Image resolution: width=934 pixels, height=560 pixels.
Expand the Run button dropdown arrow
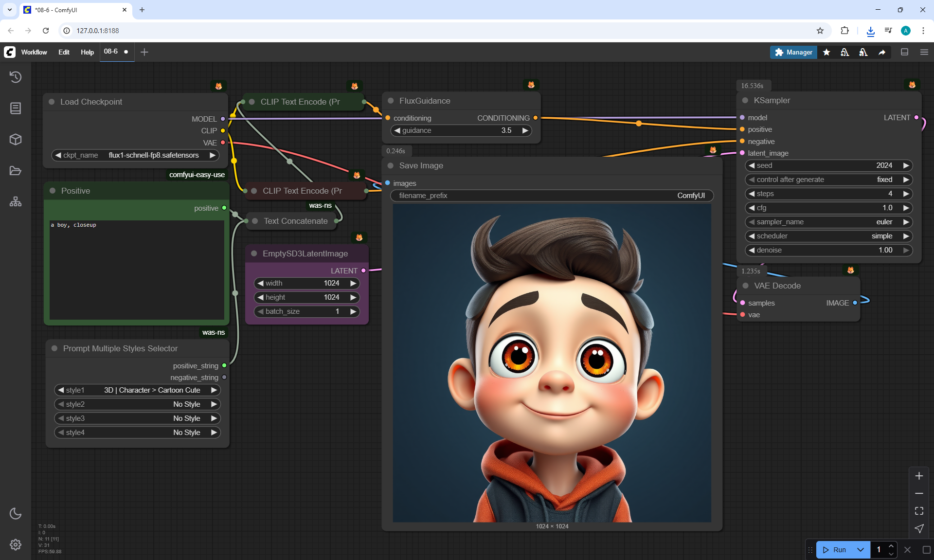[861, 550]
